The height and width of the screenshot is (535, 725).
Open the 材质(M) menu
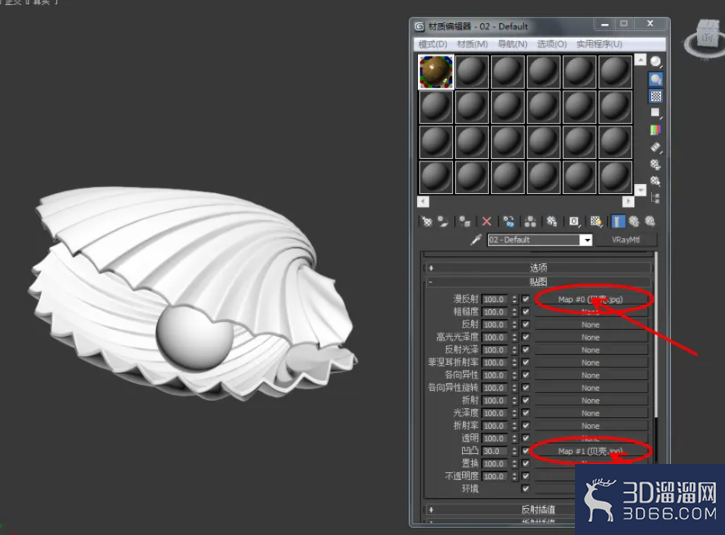point(472,44)
